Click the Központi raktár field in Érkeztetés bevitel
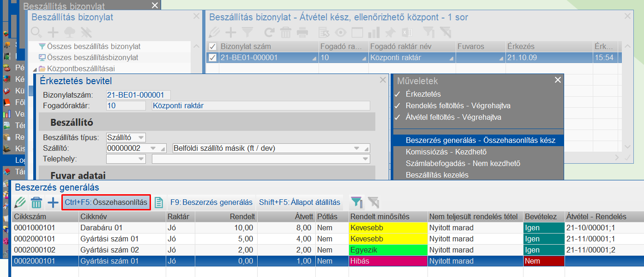Viewport: 644px width, 277px height. coord(261,105)
